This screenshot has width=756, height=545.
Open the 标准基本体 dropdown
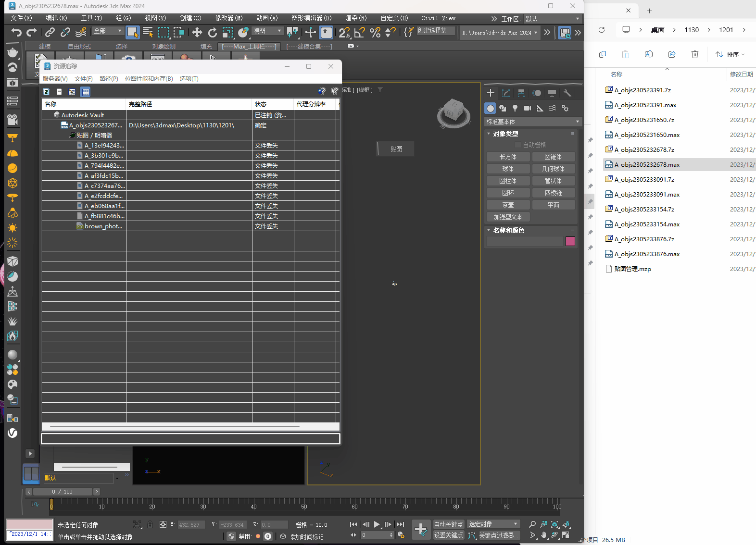click(x=532, y=122)
